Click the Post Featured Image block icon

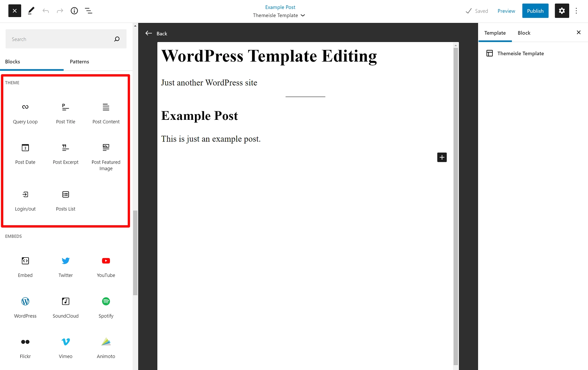click(106, 147)
